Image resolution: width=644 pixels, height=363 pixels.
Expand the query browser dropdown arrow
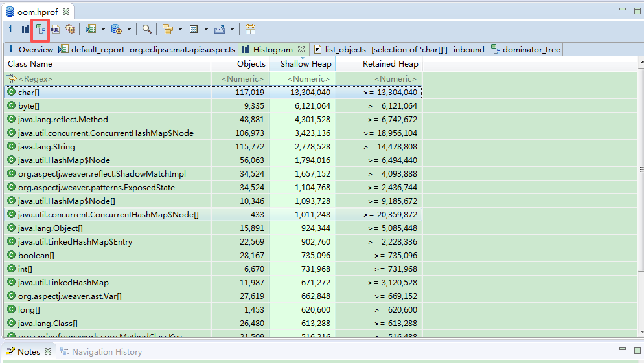(129, 29)
